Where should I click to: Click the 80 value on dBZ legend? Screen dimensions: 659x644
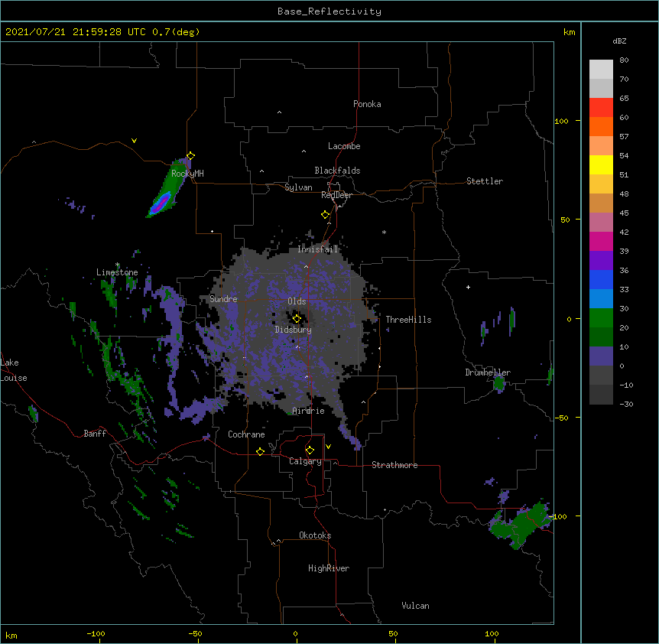(624, 60)
